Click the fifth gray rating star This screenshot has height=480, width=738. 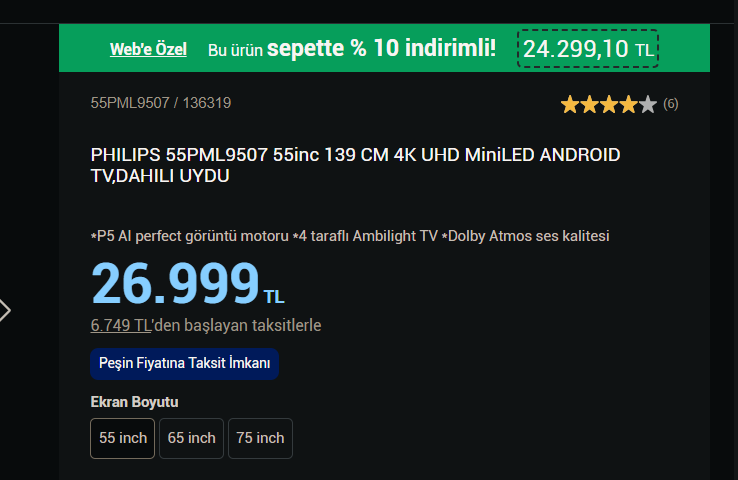click(648, 104)
